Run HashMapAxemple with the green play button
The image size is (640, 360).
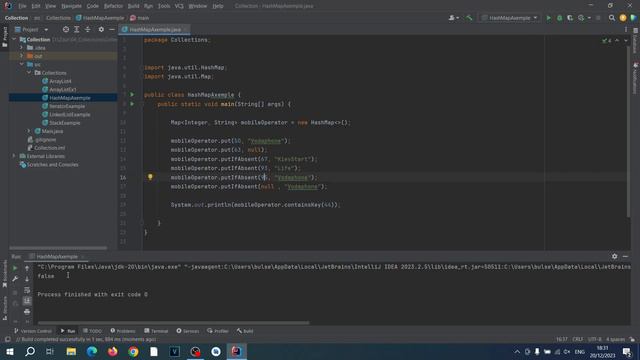(549, 18)
